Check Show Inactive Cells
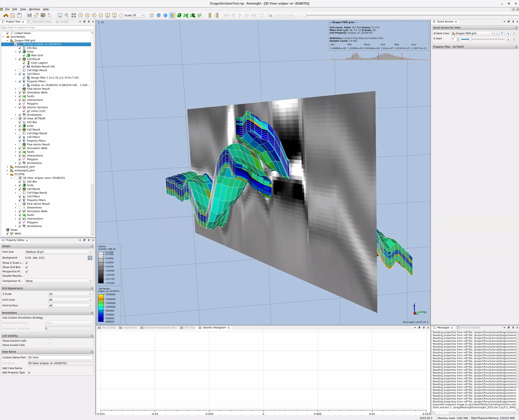The image size is (519, 420). pyautogui.click(x=50, y=341)
